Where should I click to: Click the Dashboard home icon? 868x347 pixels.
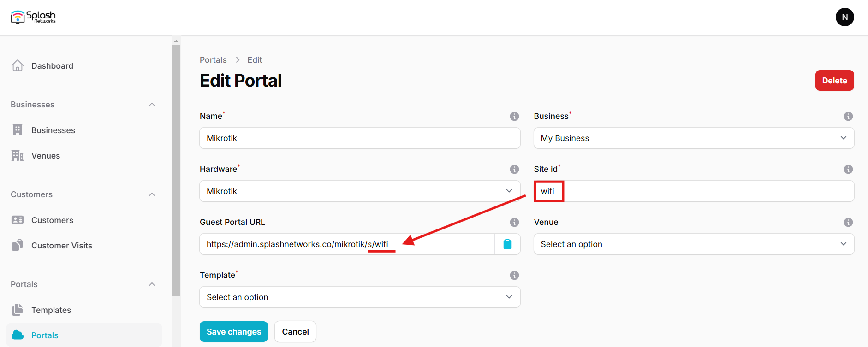[18, 65]
